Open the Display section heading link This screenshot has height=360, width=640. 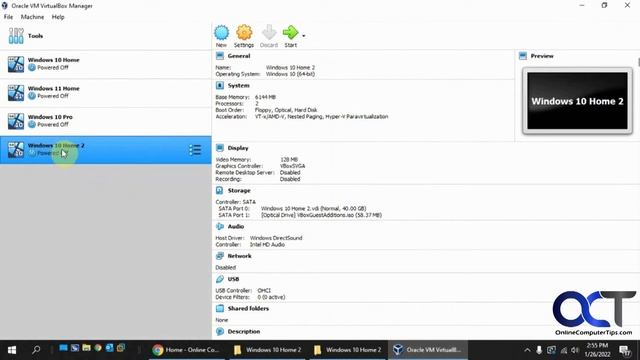[x=238, y=148]
